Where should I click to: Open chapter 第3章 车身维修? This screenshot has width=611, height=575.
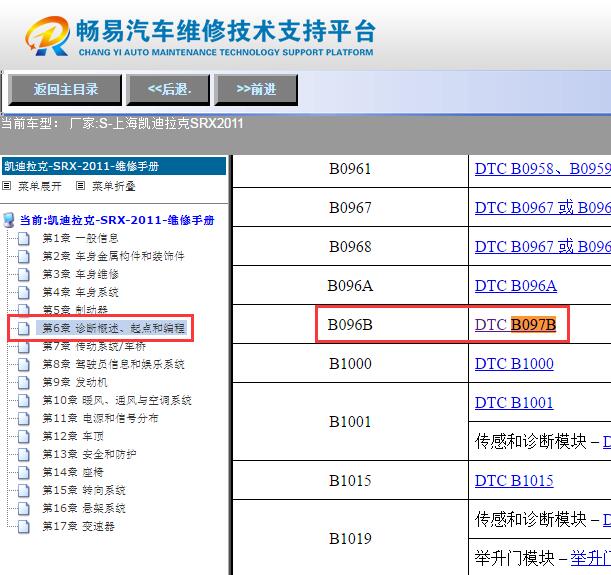pos(80,274)
